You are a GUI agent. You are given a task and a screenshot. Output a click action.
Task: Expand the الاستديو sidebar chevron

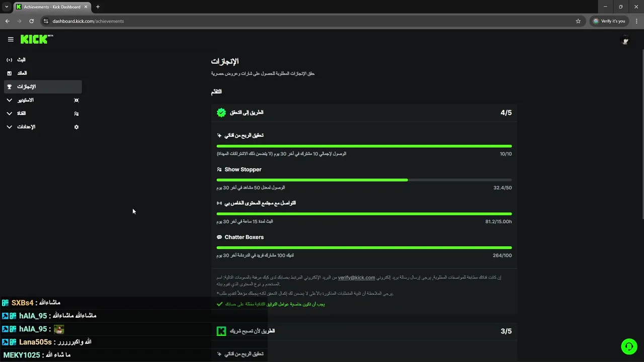(x=9, y=100)
